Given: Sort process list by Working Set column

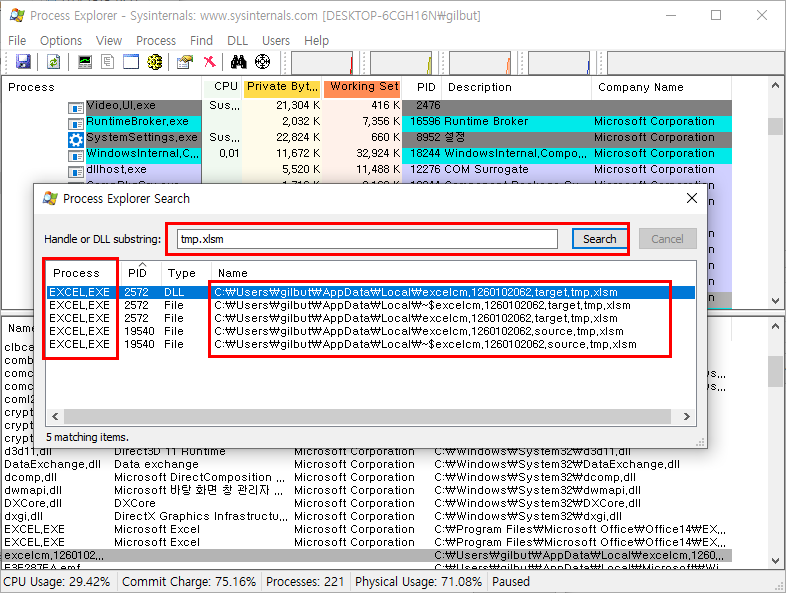Looking at the screenshot, I should point(363,87).
